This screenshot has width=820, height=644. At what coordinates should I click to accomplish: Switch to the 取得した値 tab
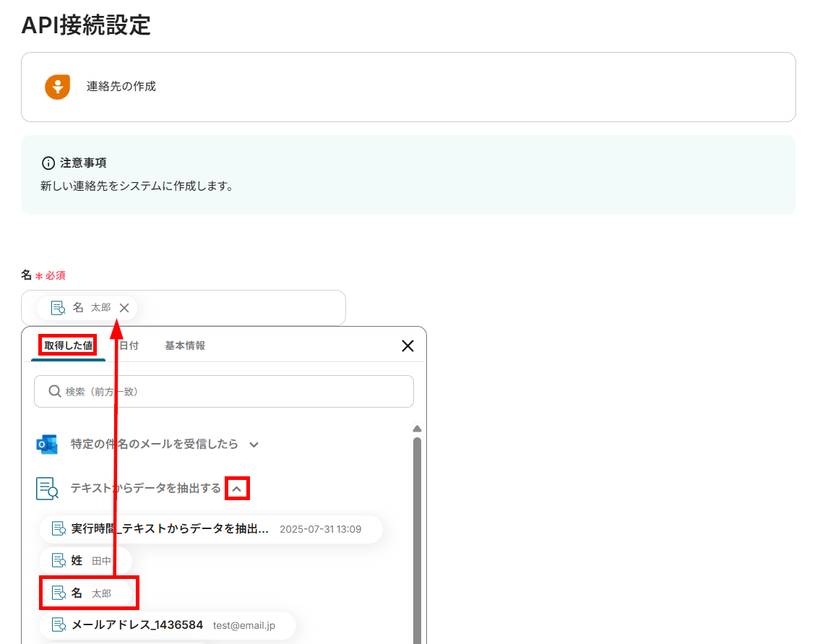pos(68,345)
